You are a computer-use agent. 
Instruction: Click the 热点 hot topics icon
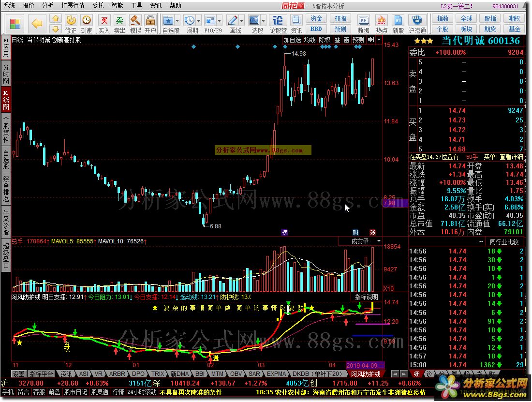[382, 24]
